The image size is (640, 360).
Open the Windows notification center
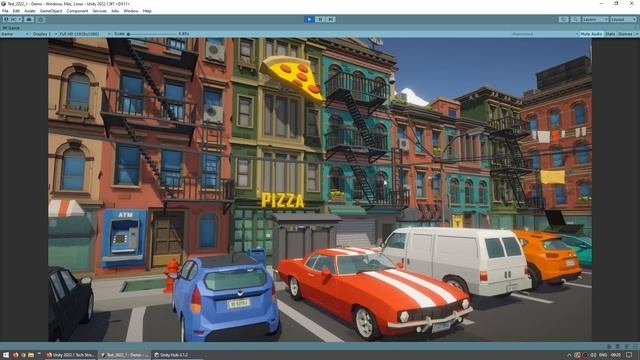(x=629, y=355)
